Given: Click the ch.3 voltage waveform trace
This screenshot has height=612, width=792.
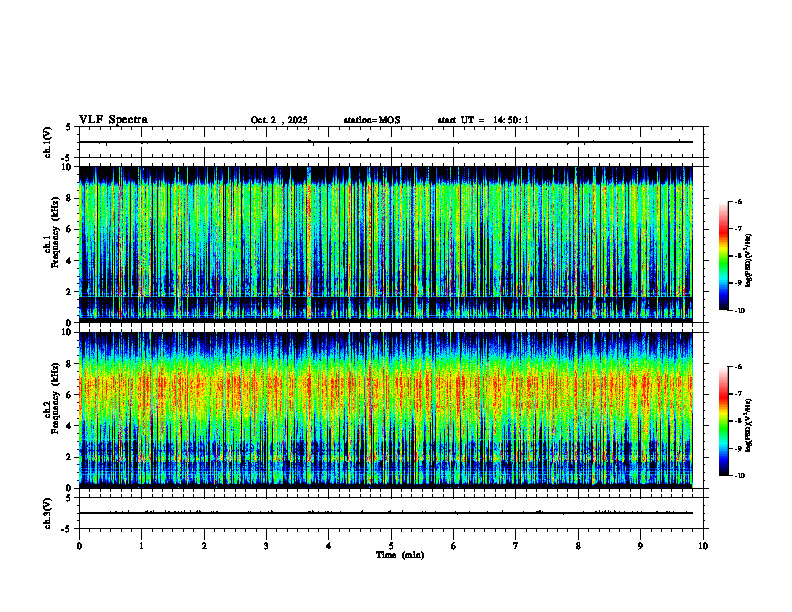Looking at the screenshot, I should point(386,513).
